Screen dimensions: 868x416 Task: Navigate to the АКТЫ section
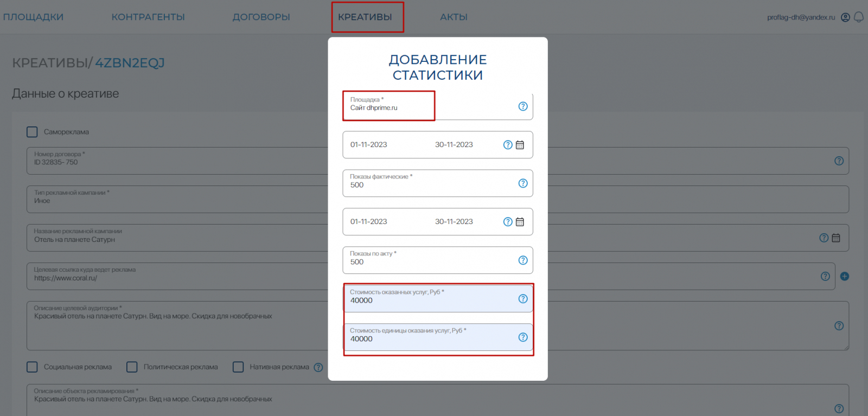[454, 17]
